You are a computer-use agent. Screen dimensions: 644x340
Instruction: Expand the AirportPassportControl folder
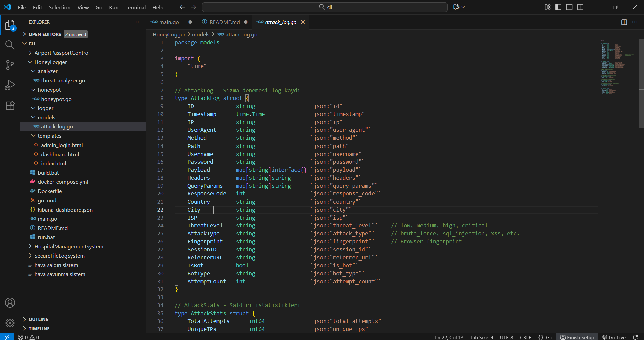coord(62,53)
